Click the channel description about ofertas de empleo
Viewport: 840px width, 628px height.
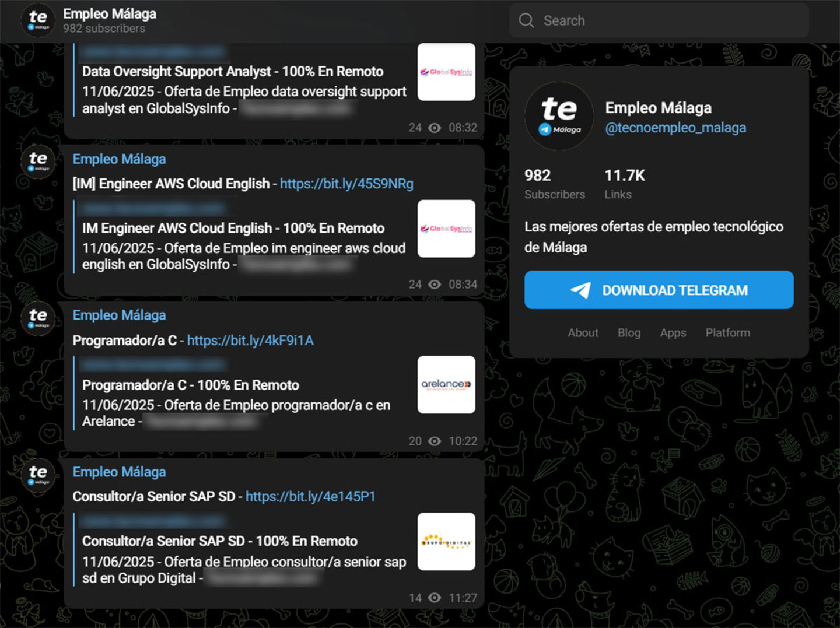(x=654, y=237)
